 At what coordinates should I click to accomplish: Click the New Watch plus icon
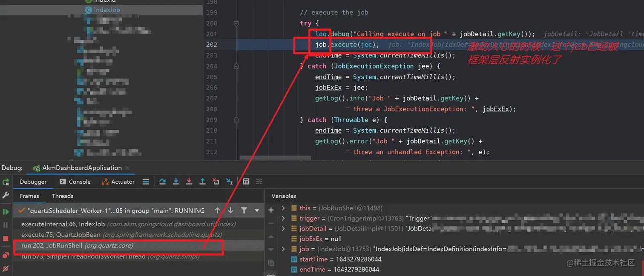271,210
